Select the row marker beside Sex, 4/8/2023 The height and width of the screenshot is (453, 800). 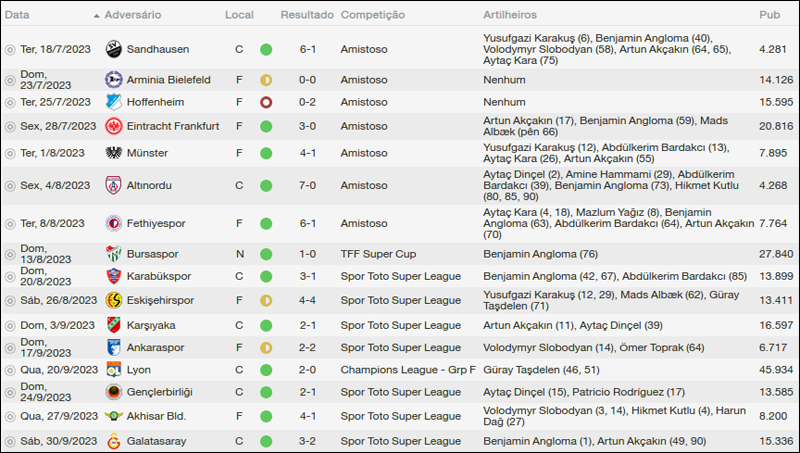pyautogui.click(x=10, y=185)
